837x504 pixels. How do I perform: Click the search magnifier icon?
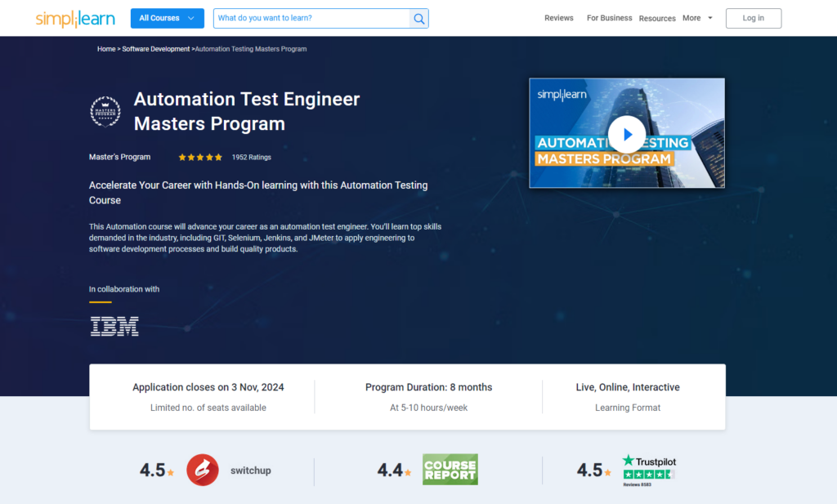click(419, 19)
